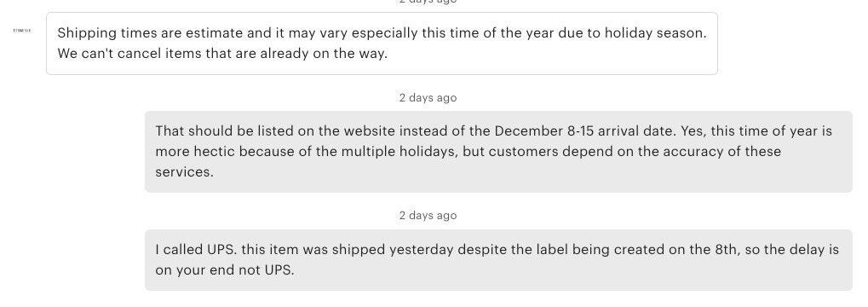Select the seller's shipping times message bubble
Image resolution: width=868 pixels, height=307 pixels.
pyautogui.click(x=382, y=43)
